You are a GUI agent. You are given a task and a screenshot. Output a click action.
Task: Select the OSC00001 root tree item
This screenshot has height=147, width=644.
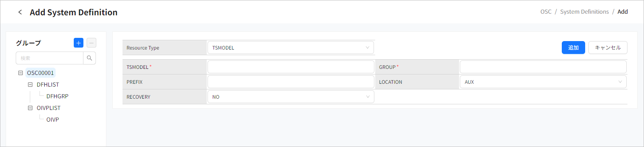(x=40, y=73)
